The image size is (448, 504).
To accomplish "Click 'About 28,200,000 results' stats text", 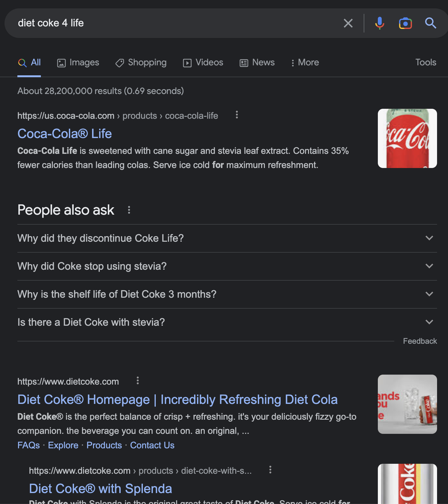I will pyautogui.click(x=101, y=91).
